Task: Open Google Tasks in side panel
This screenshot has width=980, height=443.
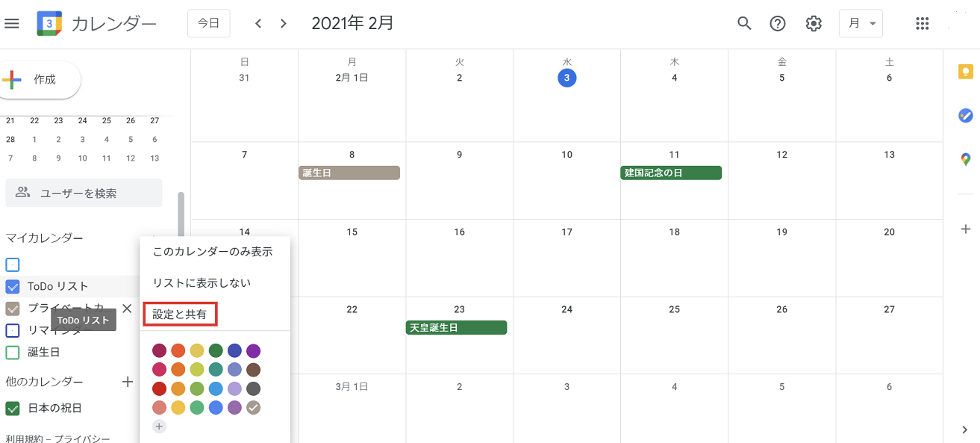Action: [x=966, y=116]
